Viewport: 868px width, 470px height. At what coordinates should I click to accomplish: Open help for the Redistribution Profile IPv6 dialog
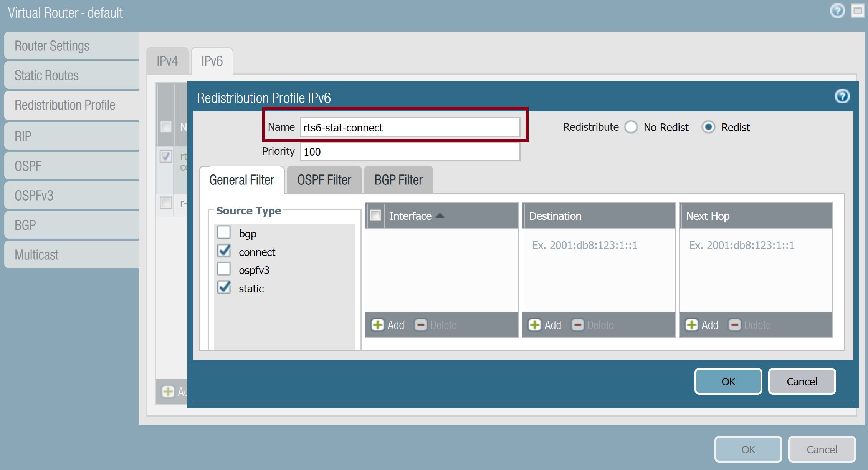click(x=842, y=96)
